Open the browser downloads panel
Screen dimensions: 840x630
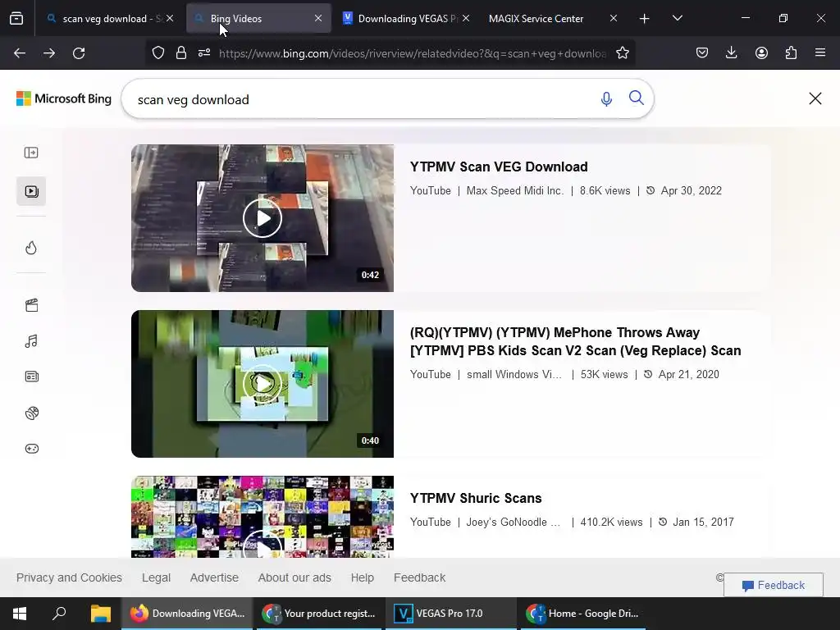click(731, 53)
